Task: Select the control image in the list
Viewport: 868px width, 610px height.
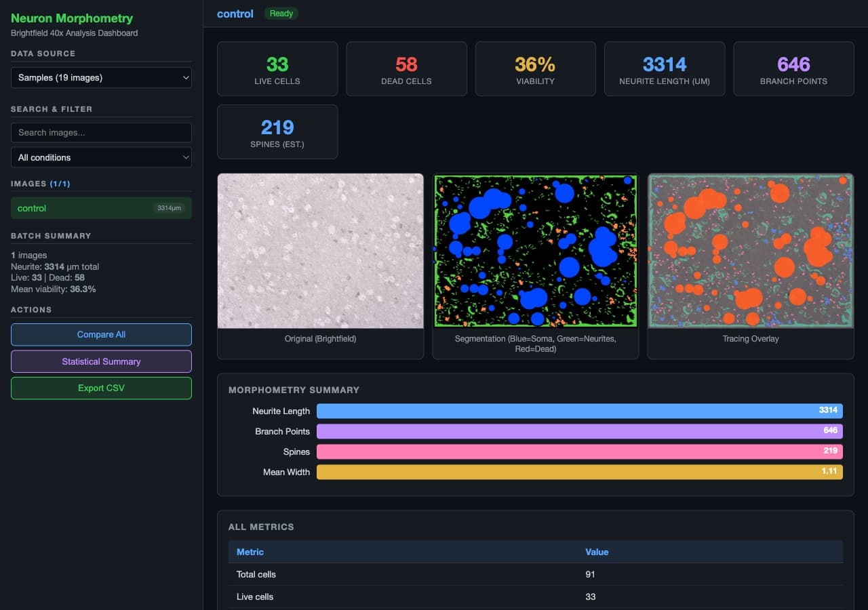Action: [101, 208]
